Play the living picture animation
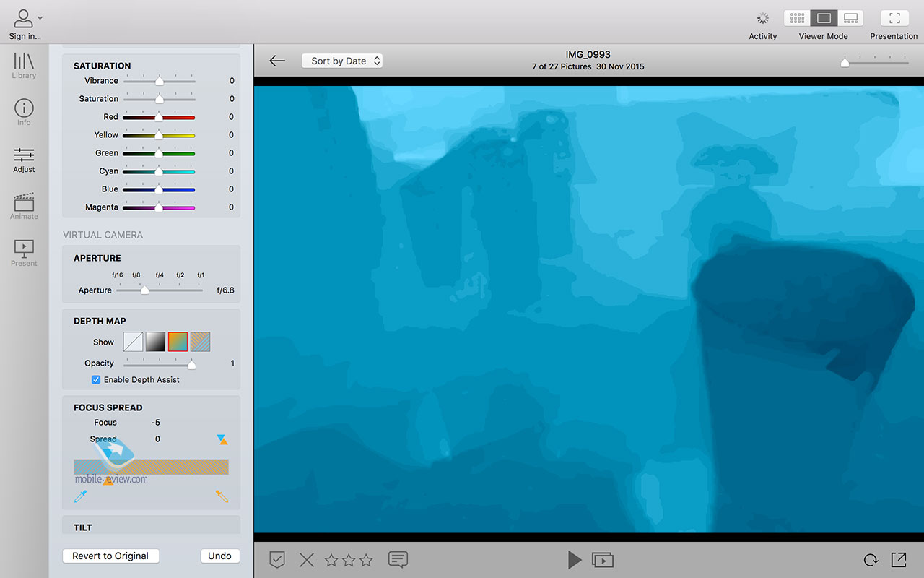 pyautogui.click(x=574, y=559)
